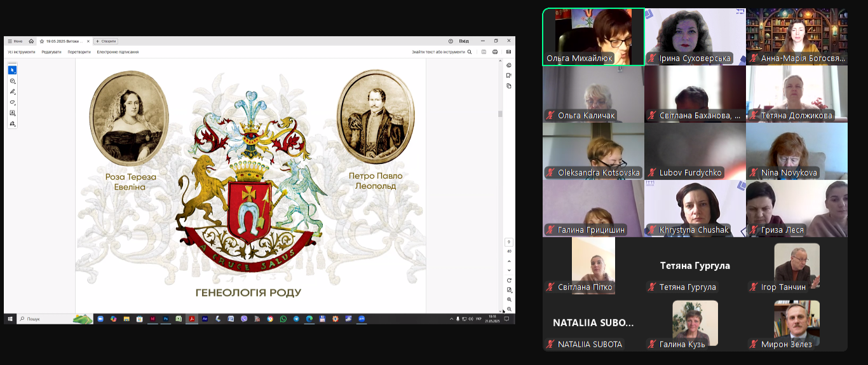Select the freehand draw loop tool
868x365 pixels.
[12, 102]
